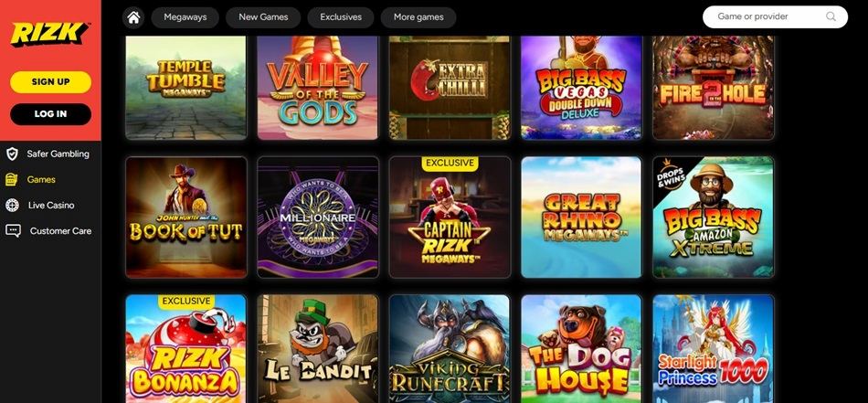Select the Exclusives category
The width and height of the screenshot is (868, 403).
(341, 17)
